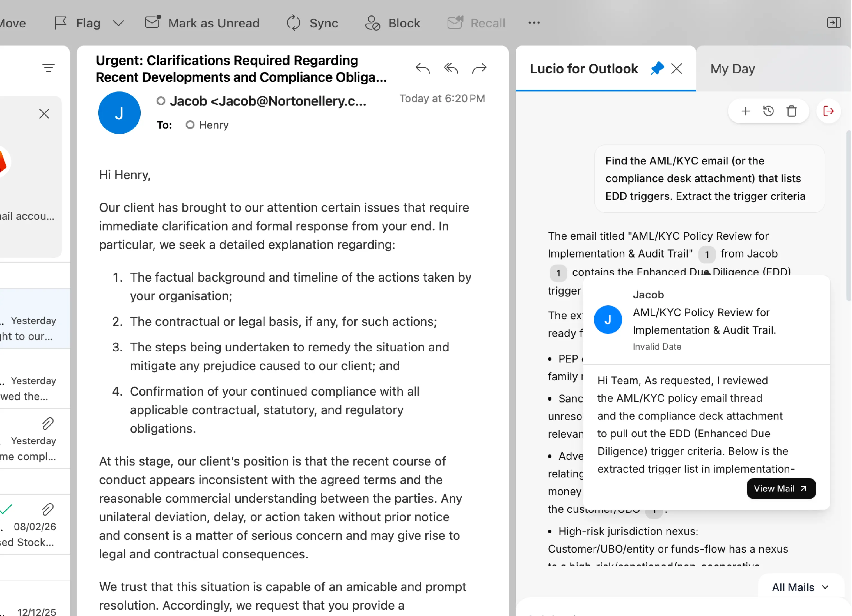
Task: Switch to the My Day tab
Action: click(x=732, y=69)
